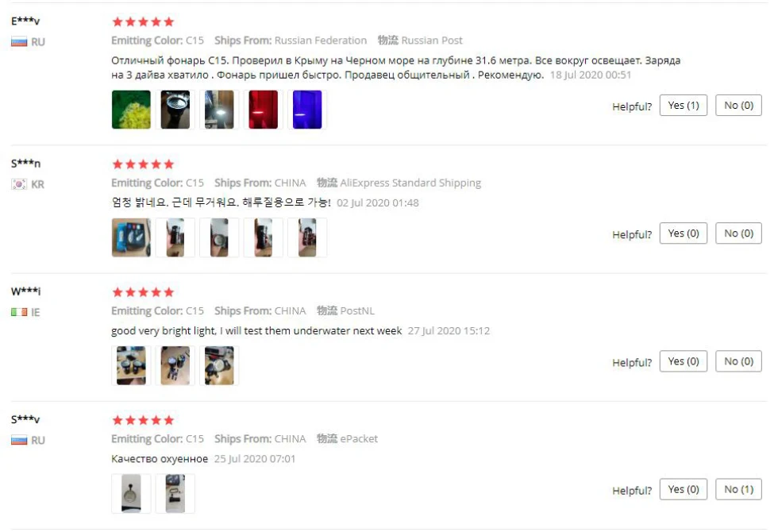This screenshot has width=778, height=532.
Task: Open the green and yellow flower review photo
Action: (x=131, y=110)
